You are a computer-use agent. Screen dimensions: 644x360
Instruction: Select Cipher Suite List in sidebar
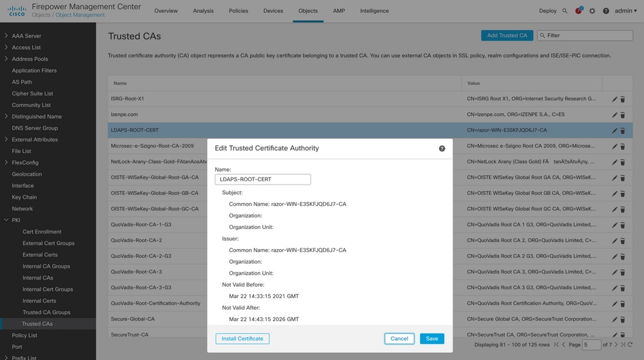click(x=32, y=94)
